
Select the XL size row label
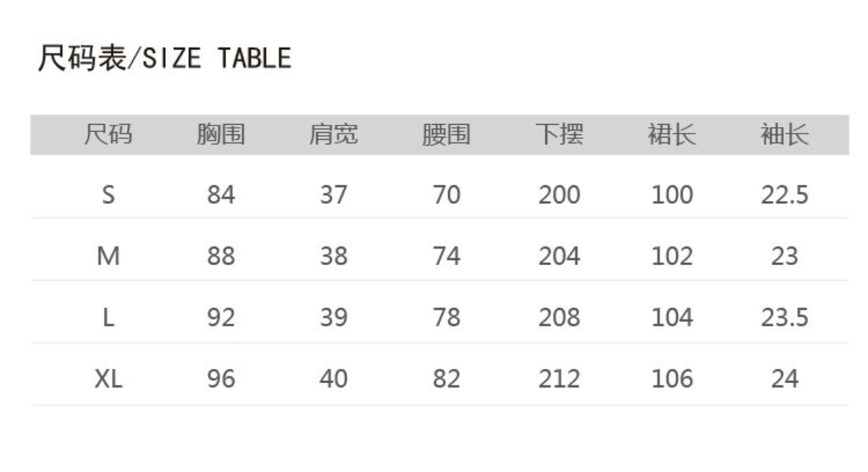pos(108,378)
